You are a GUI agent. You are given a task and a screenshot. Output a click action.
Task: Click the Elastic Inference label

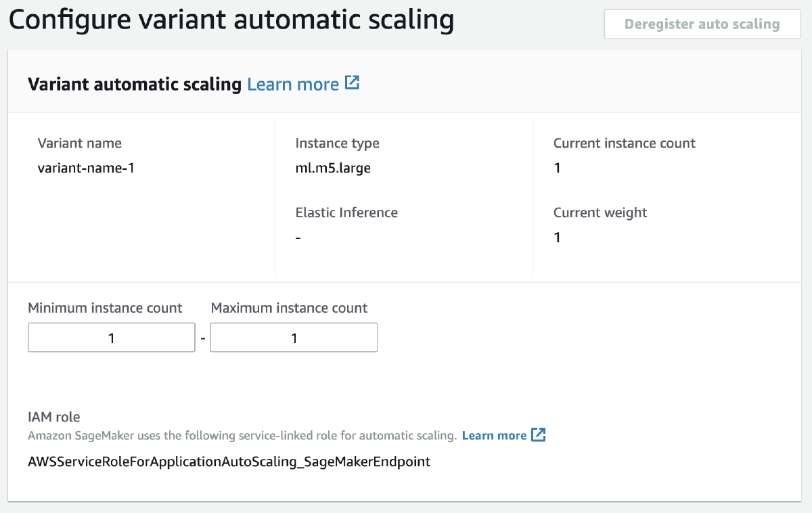346,213
